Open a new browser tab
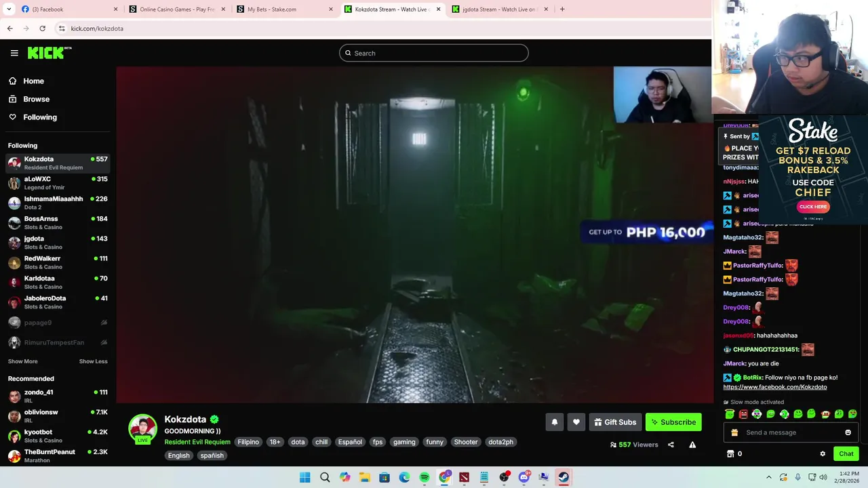The height and width of the screenshot is (488, 868). coord(562,9)
